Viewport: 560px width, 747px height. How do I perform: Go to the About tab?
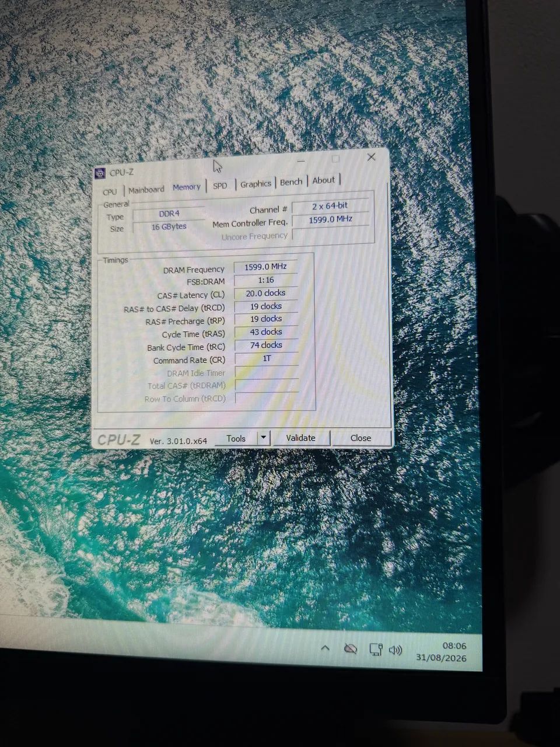pyautogui.click(x=324, y=180)
